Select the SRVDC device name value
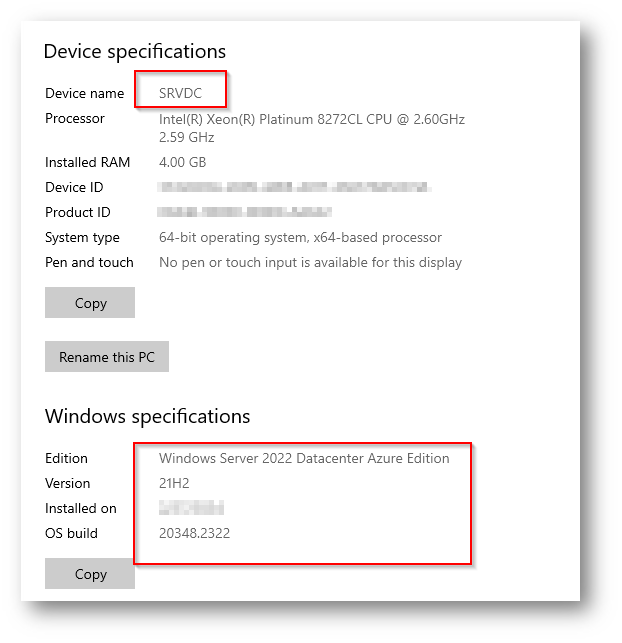 coord(180,93)
